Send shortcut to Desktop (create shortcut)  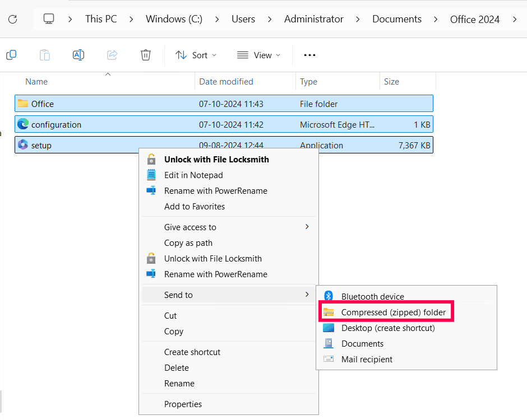coord(388,328)
